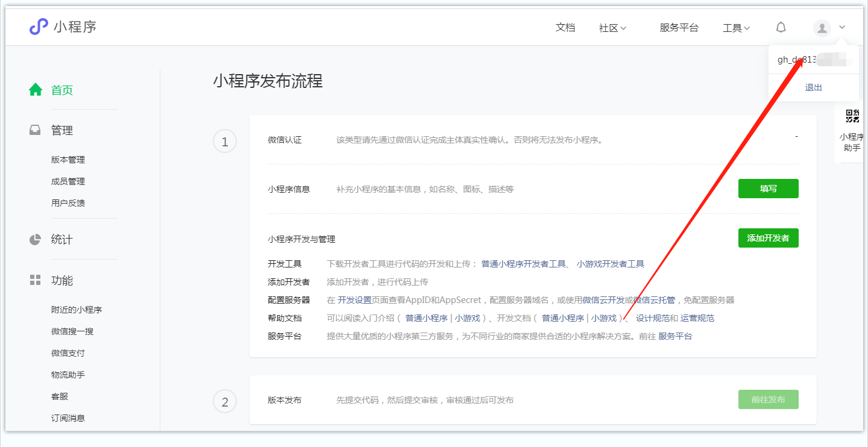Click the 添加开发者 button
Image resolution: width=868 pixels, height=447 pixels.
pos(768,238)
